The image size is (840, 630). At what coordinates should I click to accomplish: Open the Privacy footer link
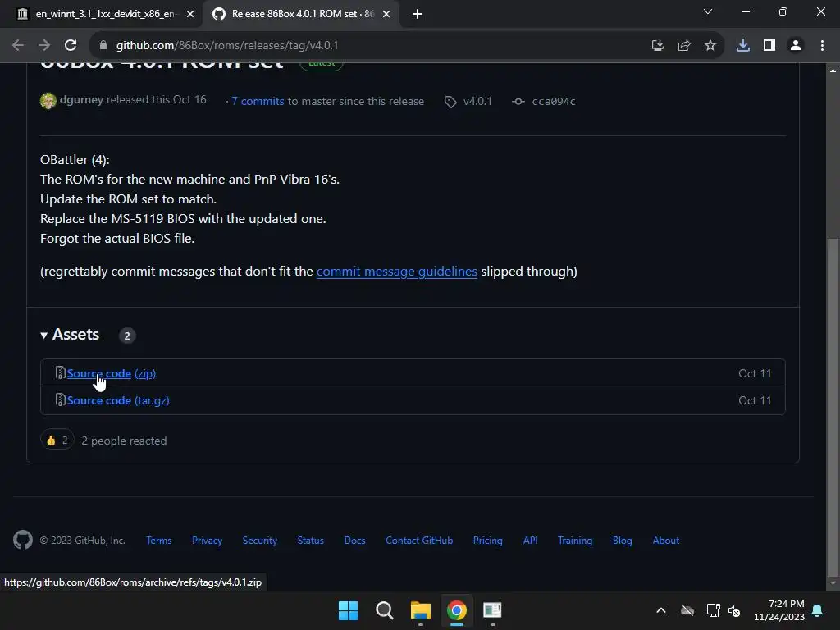[208, 541]
